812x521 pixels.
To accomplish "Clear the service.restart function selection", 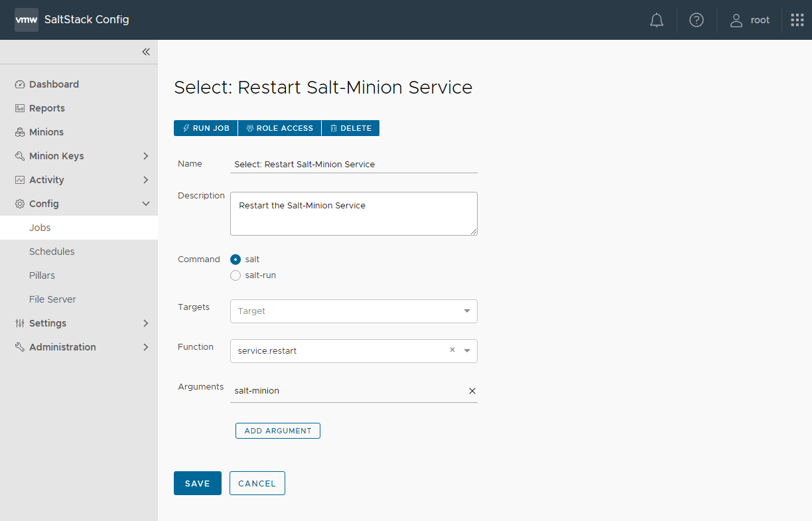I will (452, 350).
